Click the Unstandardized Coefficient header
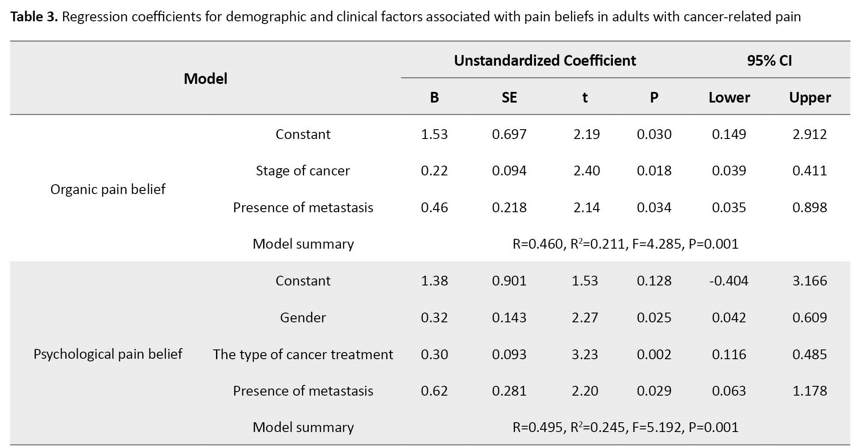The width and height of the screenshot is (868, 448). [x=544, y=60]
